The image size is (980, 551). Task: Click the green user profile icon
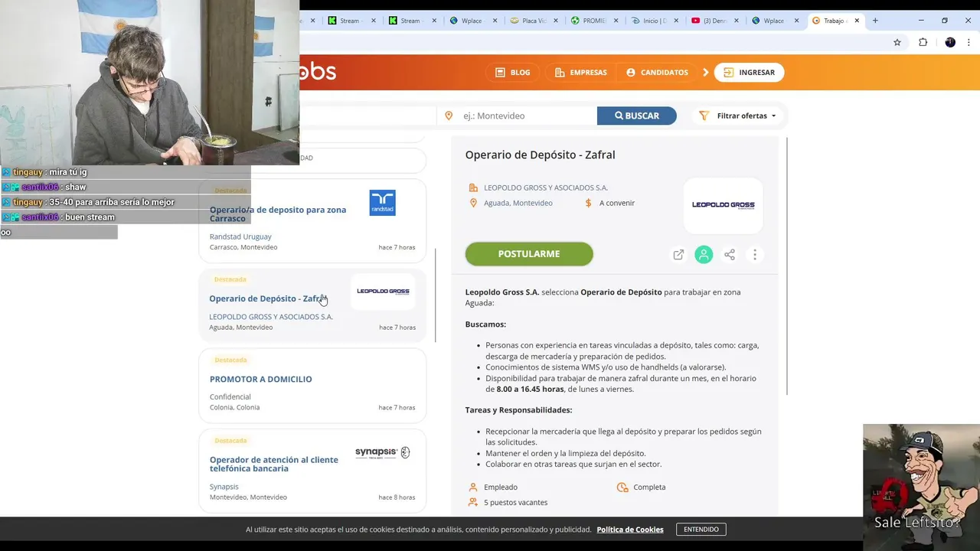point(704,255)
